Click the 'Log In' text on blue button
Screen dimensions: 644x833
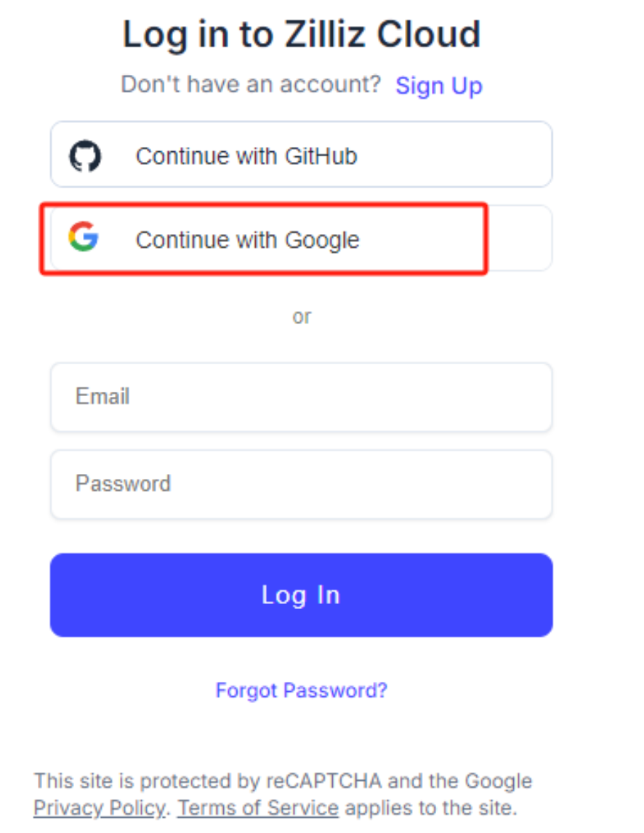pyautogui.click(x=301, y=595)
